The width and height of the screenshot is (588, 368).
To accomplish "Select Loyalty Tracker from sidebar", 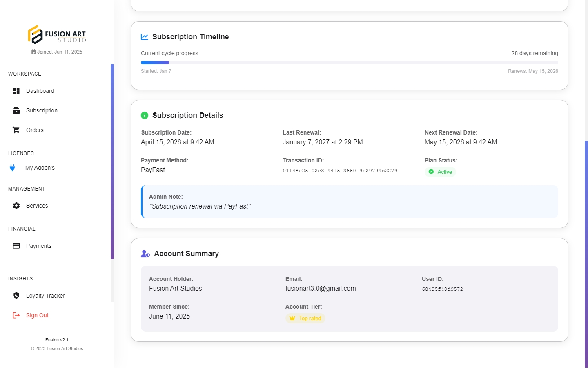I will coord(45,296).
